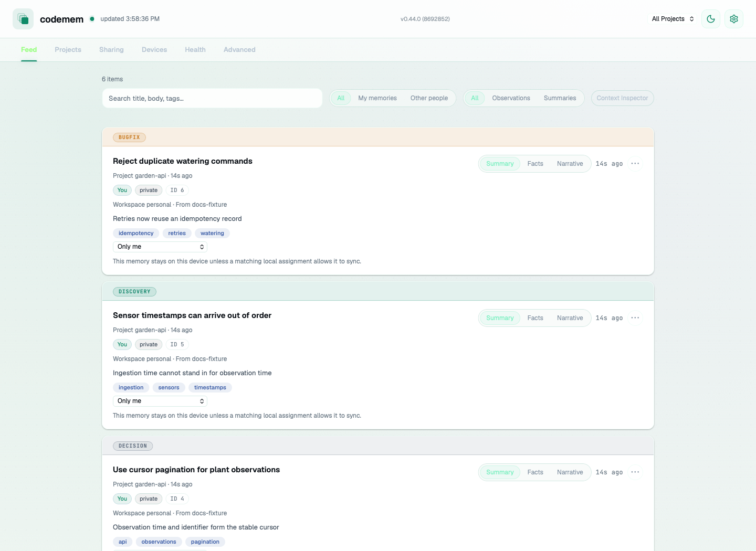
Task: Click the BUGFIX badge
Action: [x=129, y=137]
